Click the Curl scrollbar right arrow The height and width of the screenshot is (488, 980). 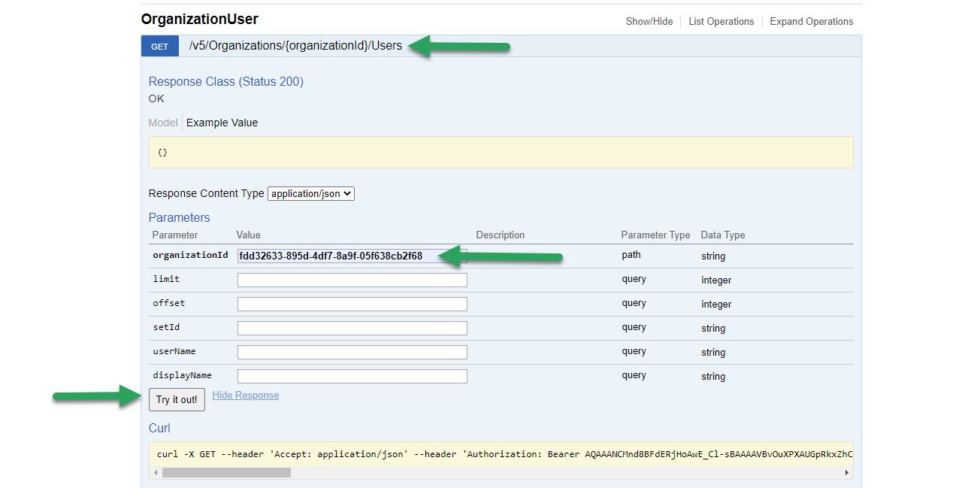[x=847, y=472]
